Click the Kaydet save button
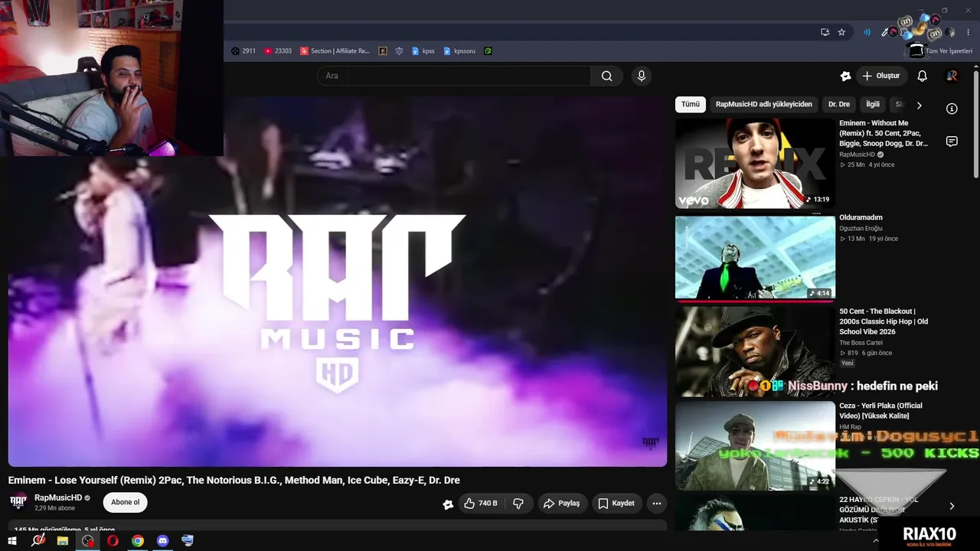The width and height of the screenshot is (980, 551). coord(616,504)
